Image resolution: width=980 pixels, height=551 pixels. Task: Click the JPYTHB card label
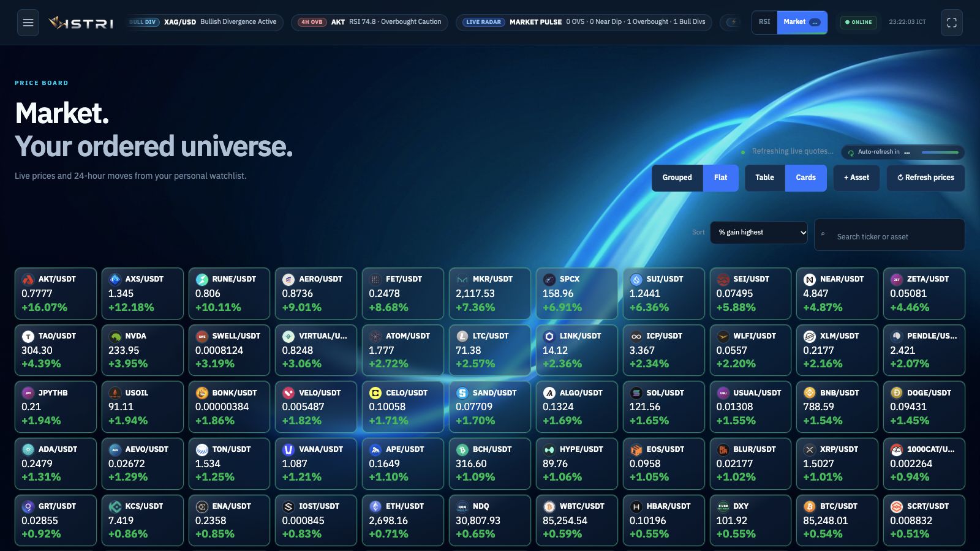coord(53,393)
